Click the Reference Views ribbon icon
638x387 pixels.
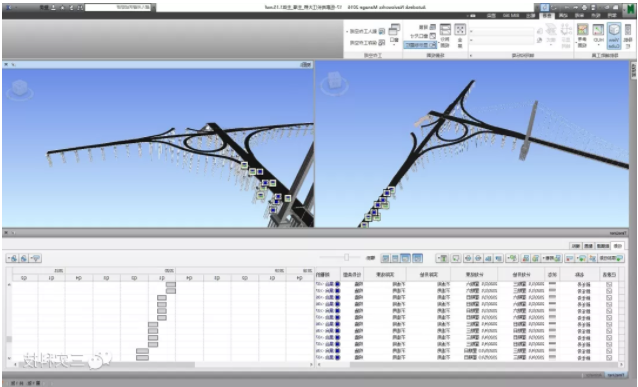click(x=583, y=35)
